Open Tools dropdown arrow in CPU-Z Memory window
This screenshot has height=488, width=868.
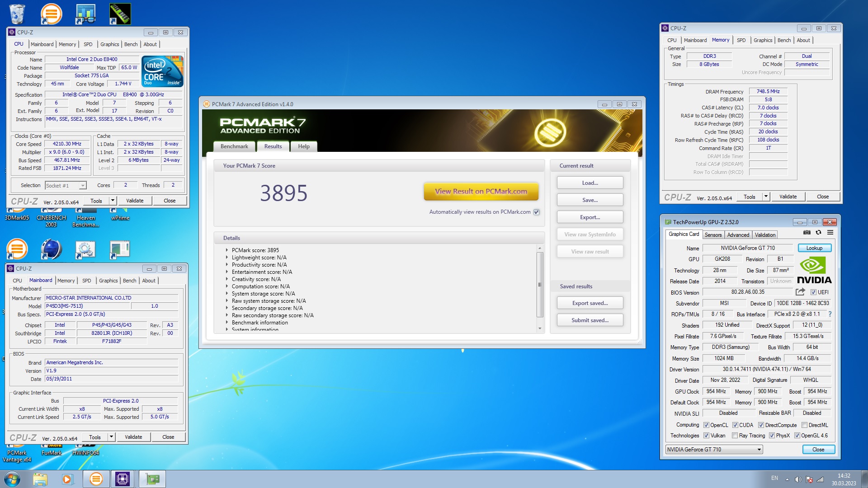click(x=766, y=197)
